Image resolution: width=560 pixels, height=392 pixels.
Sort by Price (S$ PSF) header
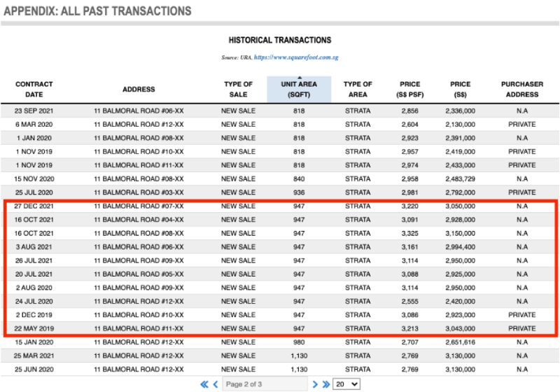[410, 89]
